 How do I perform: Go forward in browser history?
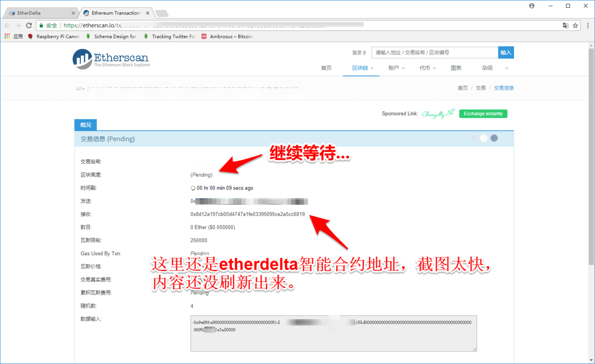pos(18,25)
